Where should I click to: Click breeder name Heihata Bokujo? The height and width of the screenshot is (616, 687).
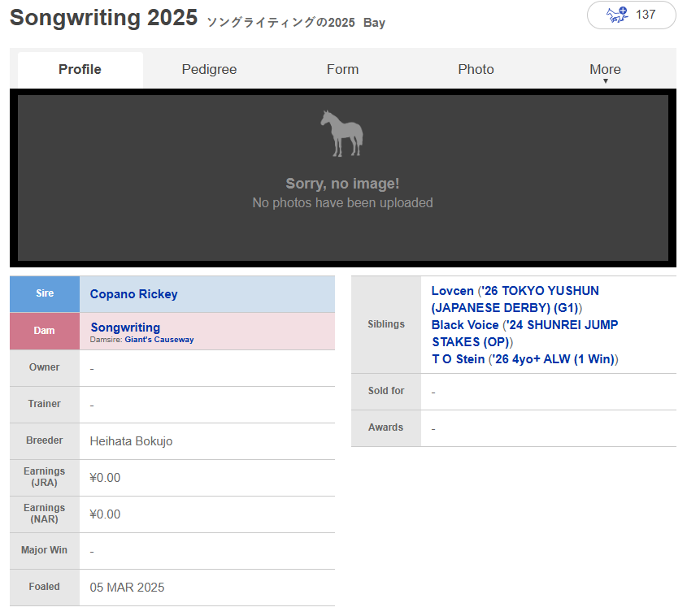[x=131, y=441]
